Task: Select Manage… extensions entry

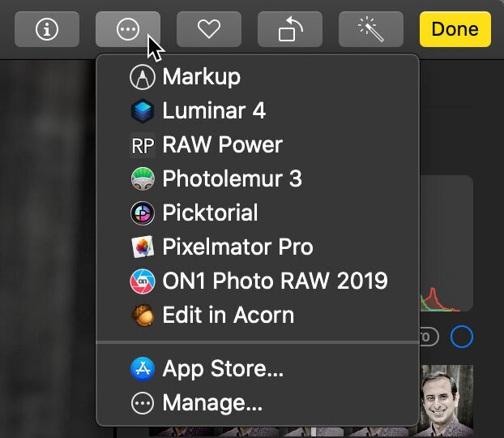Action: click(258, 403)
